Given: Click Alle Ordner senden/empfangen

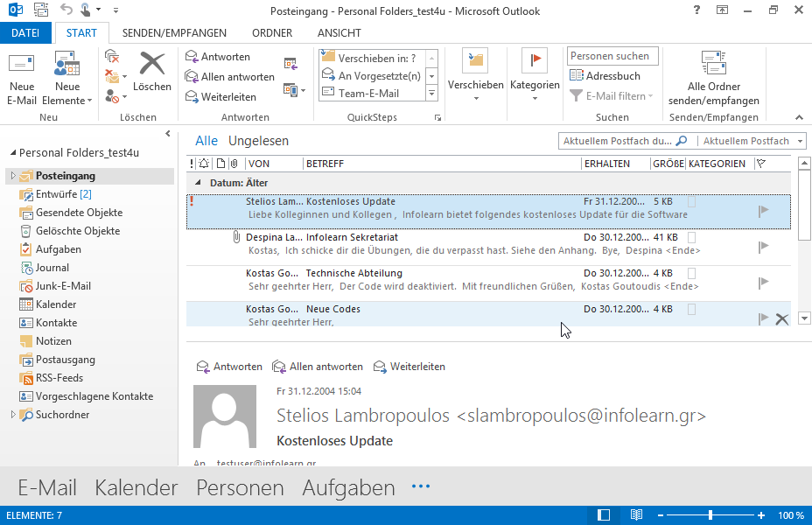Looking at the screenshot, I should 714,78.
